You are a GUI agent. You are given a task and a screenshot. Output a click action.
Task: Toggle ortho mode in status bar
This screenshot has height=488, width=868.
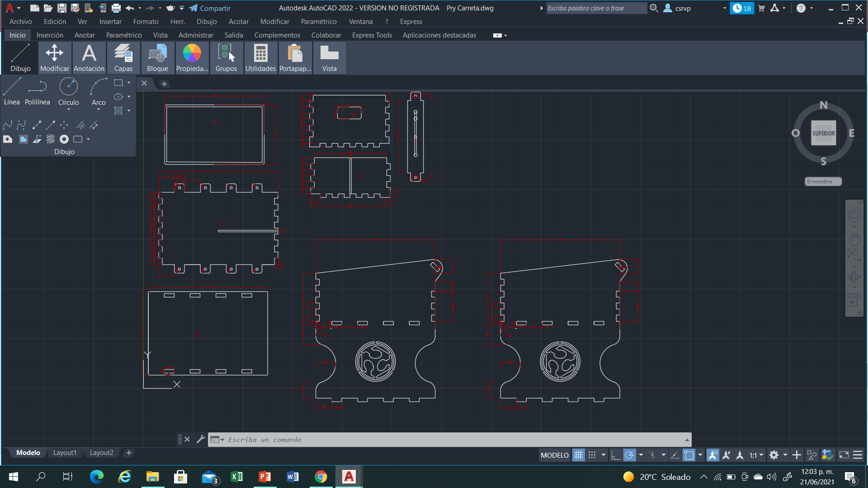615,455
